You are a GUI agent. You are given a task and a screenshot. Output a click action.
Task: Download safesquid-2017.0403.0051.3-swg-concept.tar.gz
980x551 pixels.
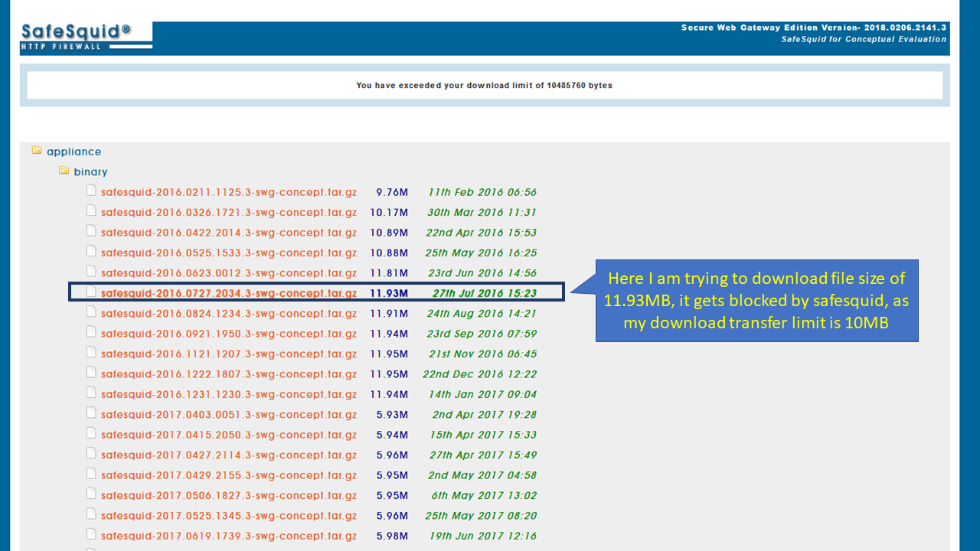click(x=229, y=415)
